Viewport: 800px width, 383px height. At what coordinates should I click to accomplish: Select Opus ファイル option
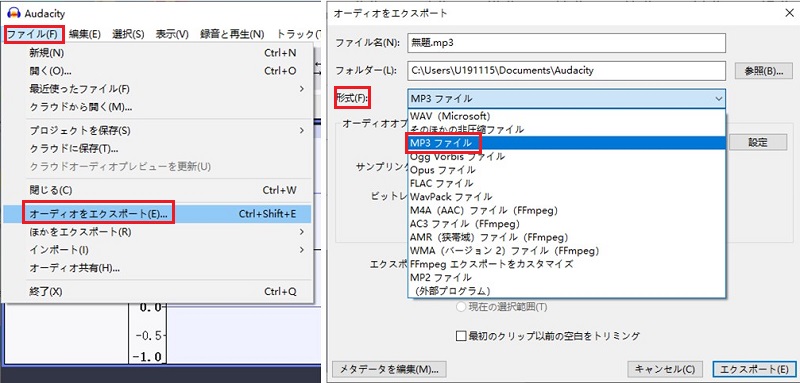(566, 170)
